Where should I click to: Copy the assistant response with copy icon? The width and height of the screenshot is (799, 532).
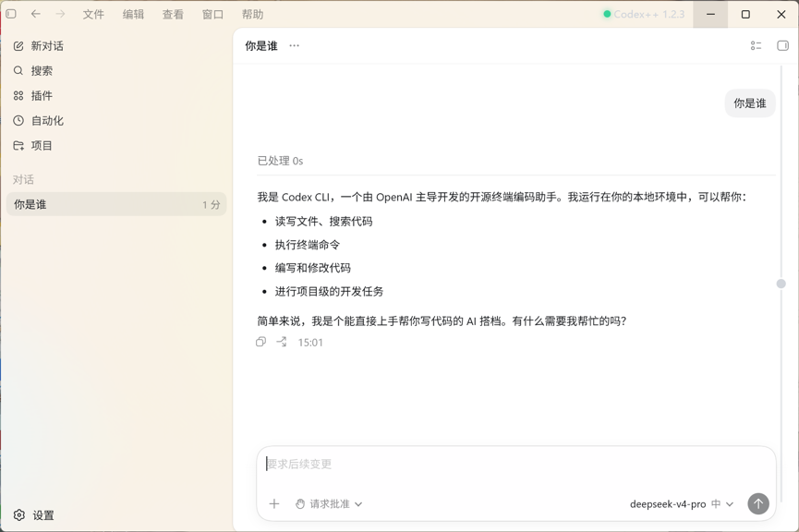pyautogui.click(x=260, y=342)
